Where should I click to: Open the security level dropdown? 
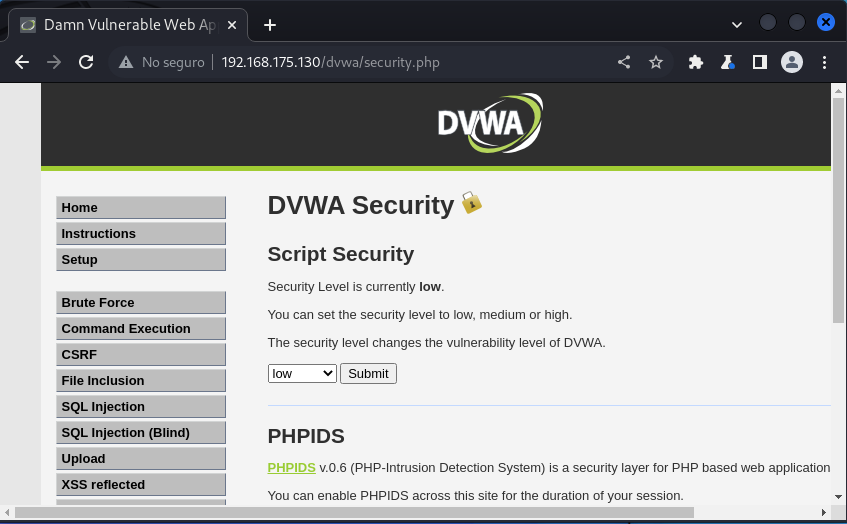(x=302, y=373)
